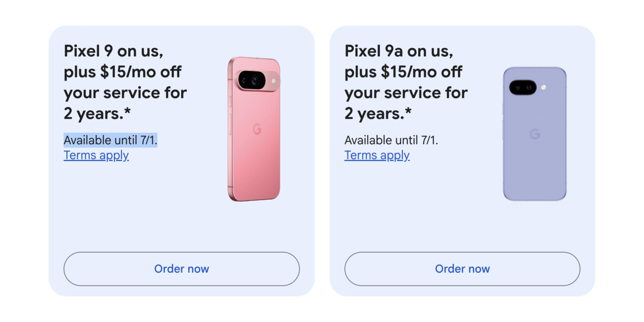Click the flash dot on the purple phone
The image size is (644, 322).
[x=544, y=87]
